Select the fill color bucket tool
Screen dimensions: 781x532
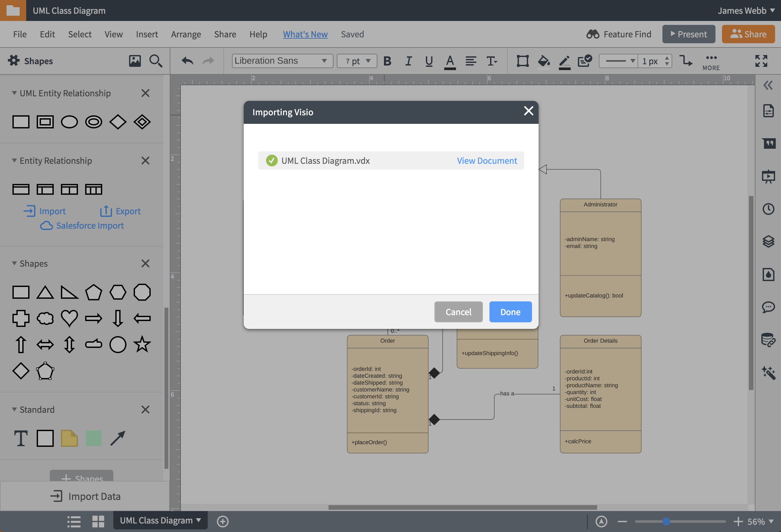click(543, 61)
